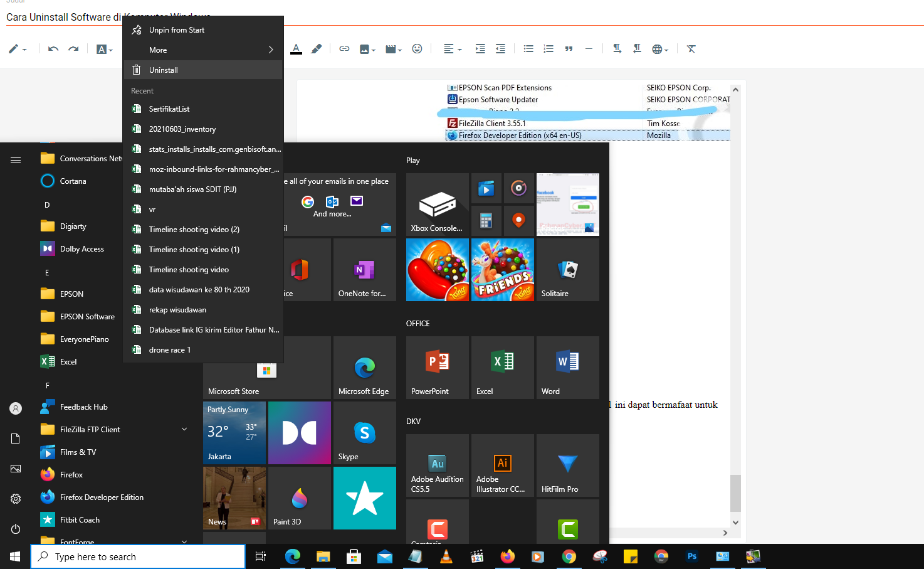Open the emoji smiley picker
The image size is (924, 569).
click(417, 49)
